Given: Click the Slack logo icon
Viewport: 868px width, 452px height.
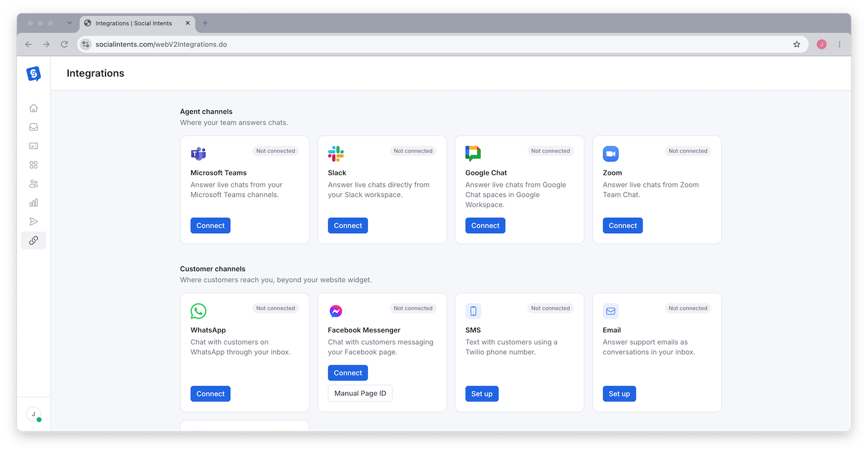Looking at the screenshot, I should [x=336, y=154].
